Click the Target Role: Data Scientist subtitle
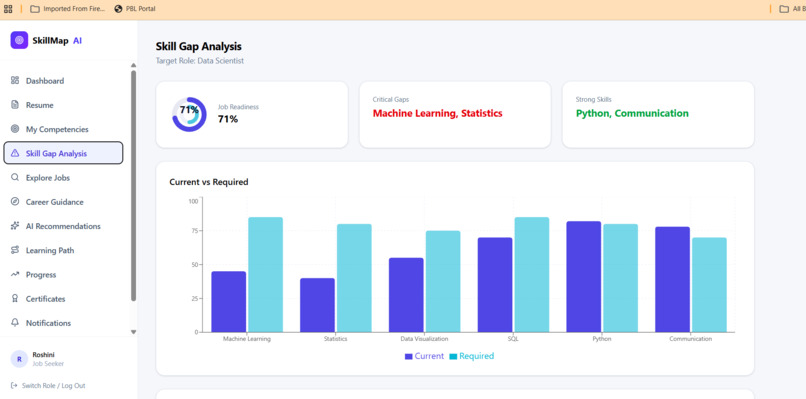 200,61
